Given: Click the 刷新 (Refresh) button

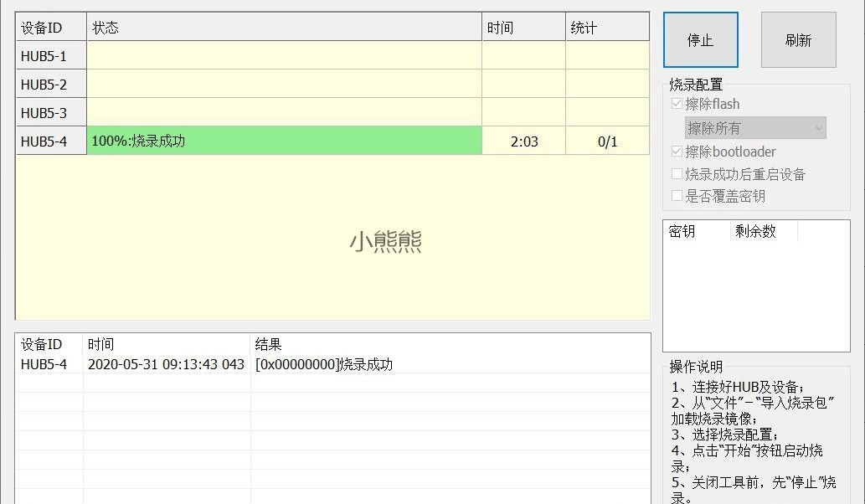Looking at the screenshot, I should point(797,39).
